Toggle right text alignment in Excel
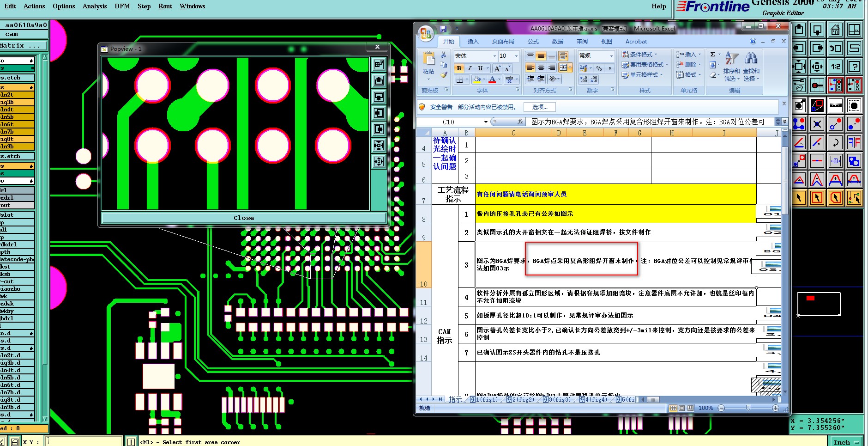This screenshot has height=446, width=868. pyautogui.click(x=552, y=68)
